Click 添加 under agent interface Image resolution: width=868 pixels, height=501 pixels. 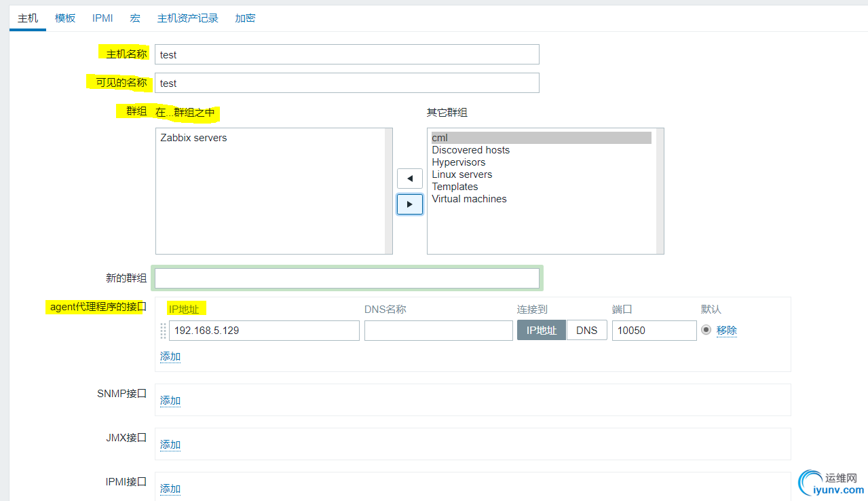pyautogui.click(x=170, y=356)
